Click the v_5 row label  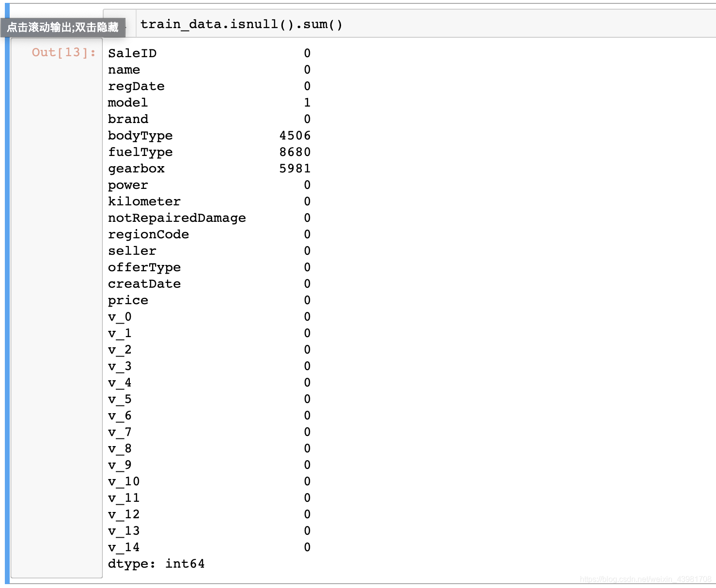120,399
